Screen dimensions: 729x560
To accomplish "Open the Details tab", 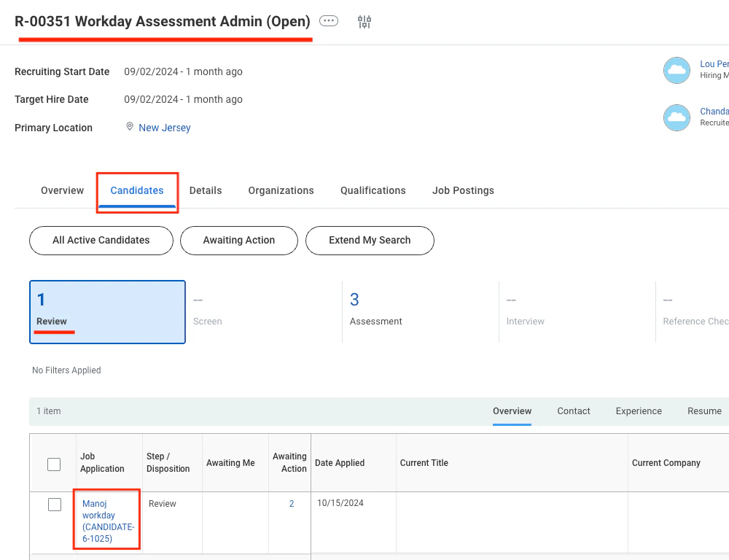I will (206, 191).
